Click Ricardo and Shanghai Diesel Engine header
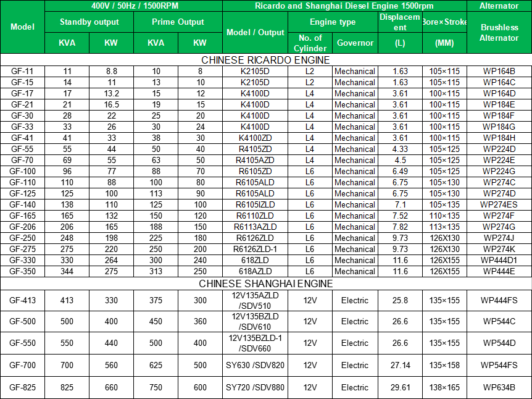 pos(344,6)
